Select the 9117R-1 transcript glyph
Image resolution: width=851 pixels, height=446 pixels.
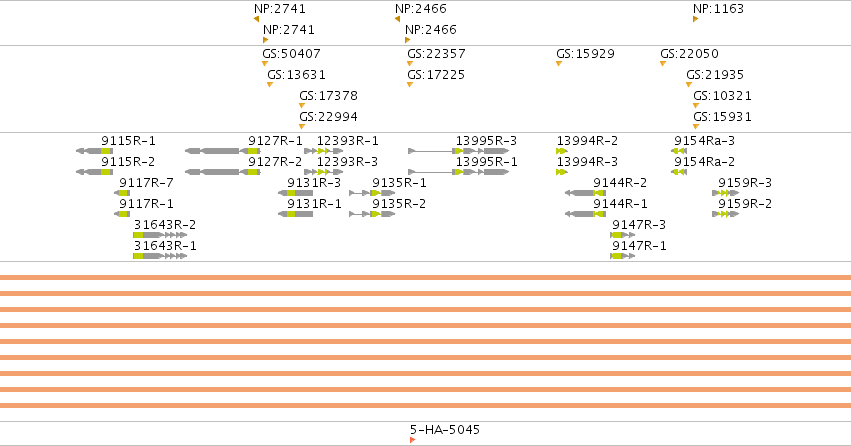(122, 214)
